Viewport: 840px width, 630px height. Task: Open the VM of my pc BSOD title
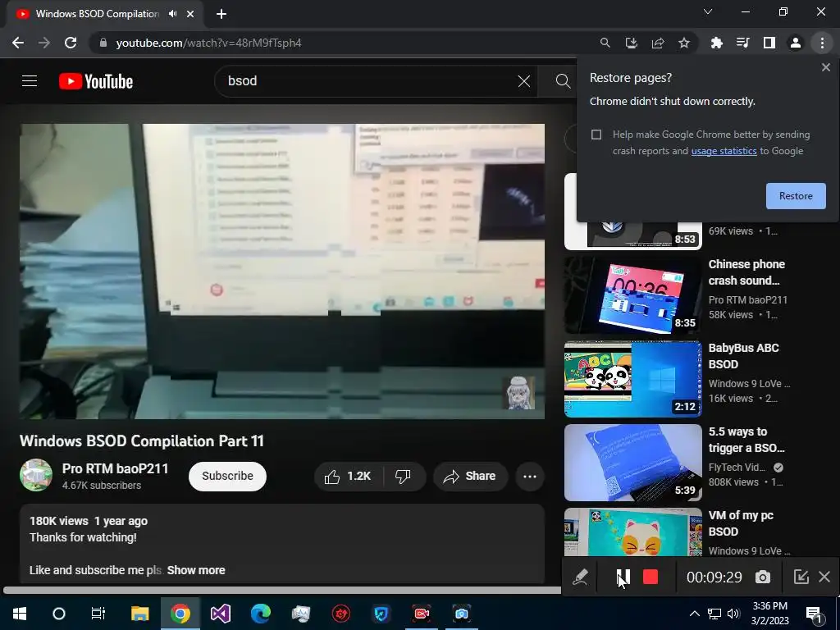click(741, 523)
